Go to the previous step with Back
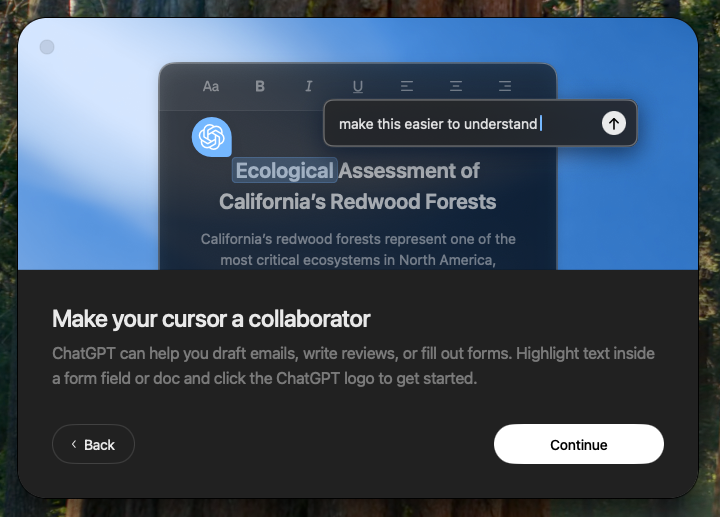720x517 pixels. [93, 444]
